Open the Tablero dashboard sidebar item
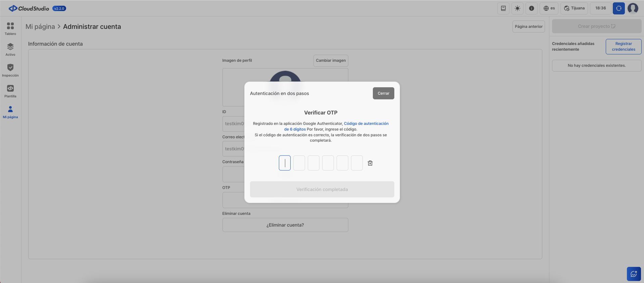This screenshot has width=644, height=283. 10,29
